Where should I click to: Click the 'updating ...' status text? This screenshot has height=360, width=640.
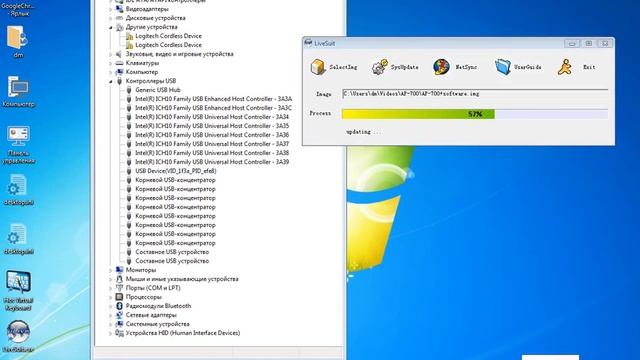point(364,132)
